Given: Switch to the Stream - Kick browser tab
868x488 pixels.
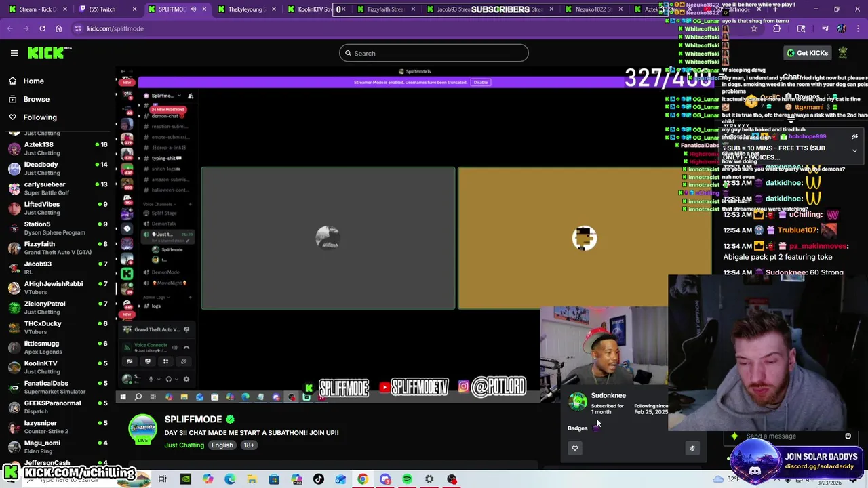Looking at the screenshot, I should click(x=37, y=9).
